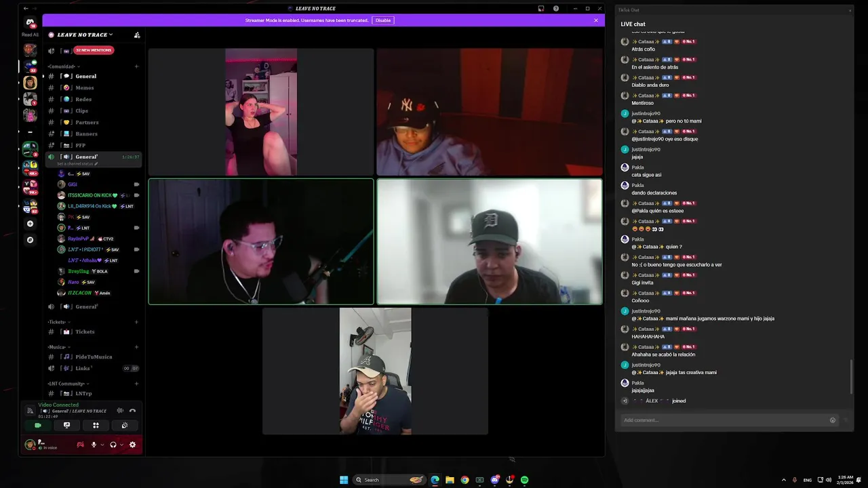
Task: Disconnect from the voice call
Action: 132,411
